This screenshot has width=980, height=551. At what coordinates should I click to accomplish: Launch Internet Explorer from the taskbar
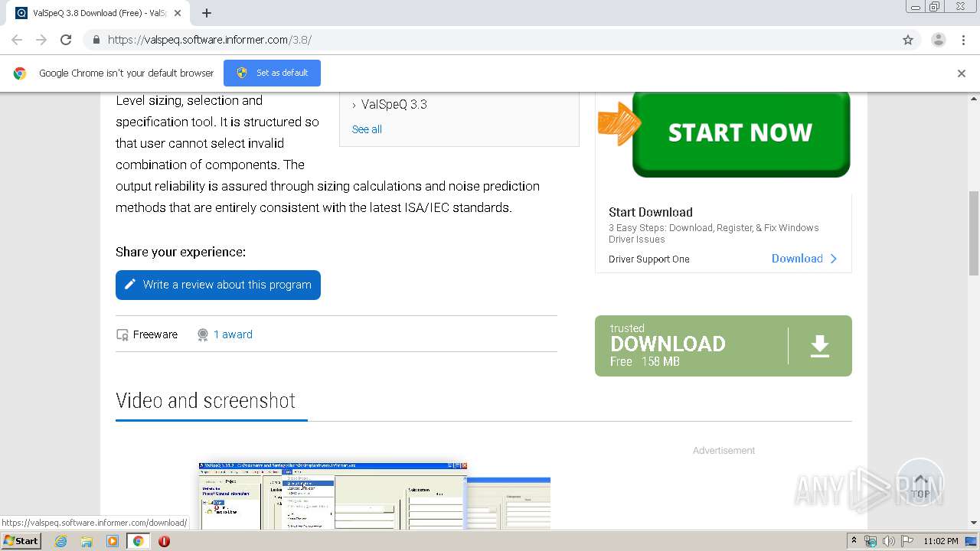[60, 541]
